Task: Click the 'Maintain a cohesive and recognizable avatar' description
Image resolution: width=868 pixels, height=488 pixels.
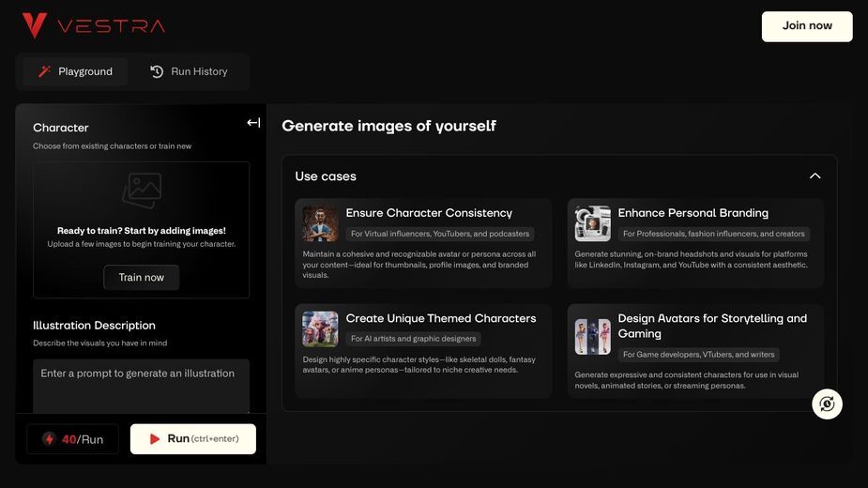Action: point(419,265)
